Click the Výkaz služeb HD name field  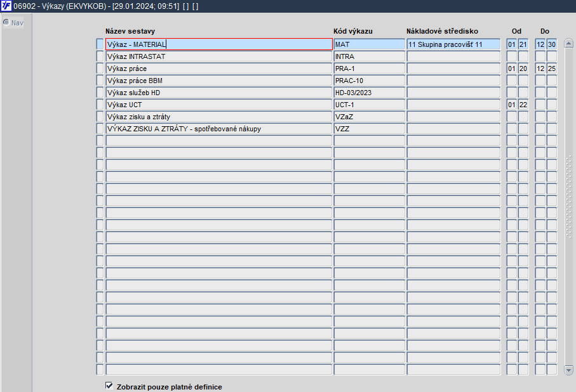pyautogui.click(x=219, y=93)
